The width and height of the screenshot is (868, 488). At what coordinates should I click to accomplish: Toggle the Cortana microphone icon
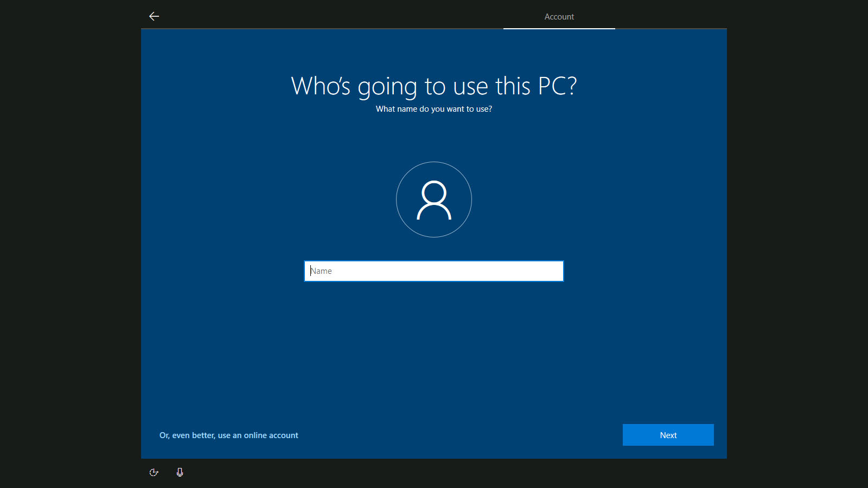click(180, 472)
